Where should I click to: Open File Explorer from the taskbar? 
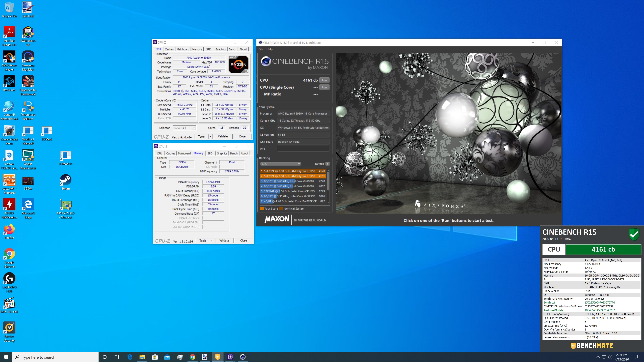point(142,357)
